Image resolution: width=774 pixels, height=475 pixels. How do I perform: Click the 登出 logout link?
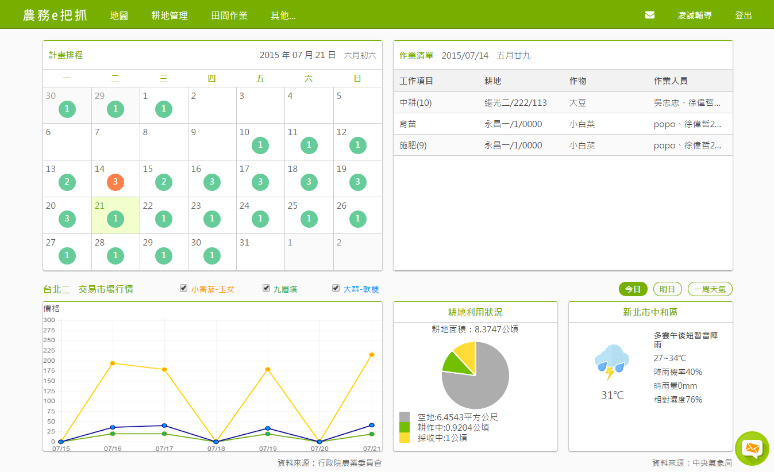(x=743, y=16)
